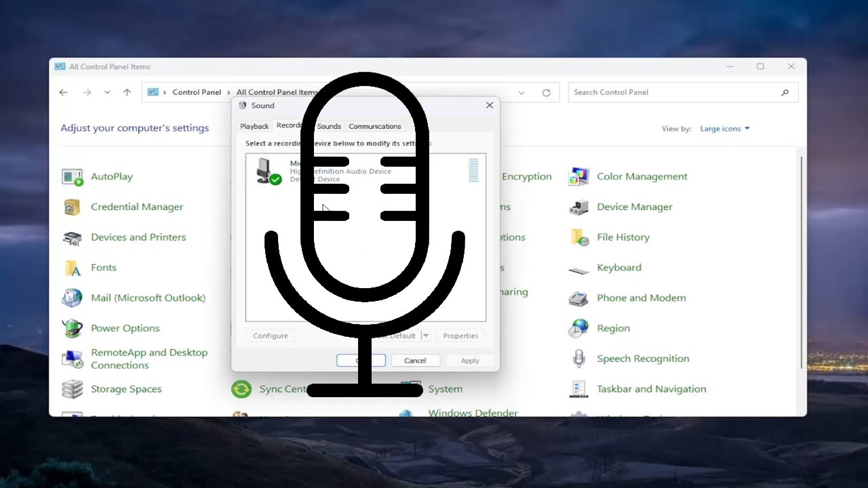Open Region settings icon

click(x=578, y=329)
